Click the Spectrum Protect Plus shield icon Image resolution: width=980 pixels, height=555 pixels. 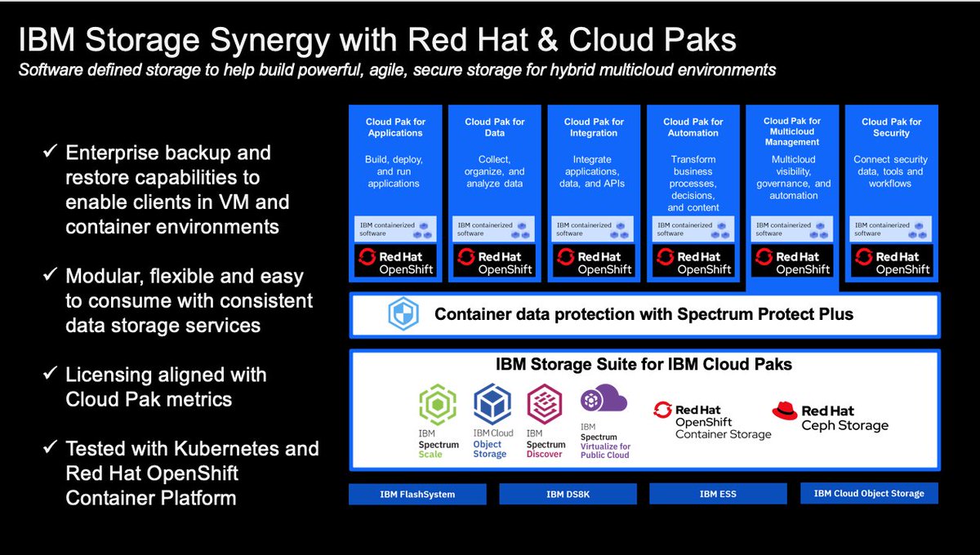(403, 315)
